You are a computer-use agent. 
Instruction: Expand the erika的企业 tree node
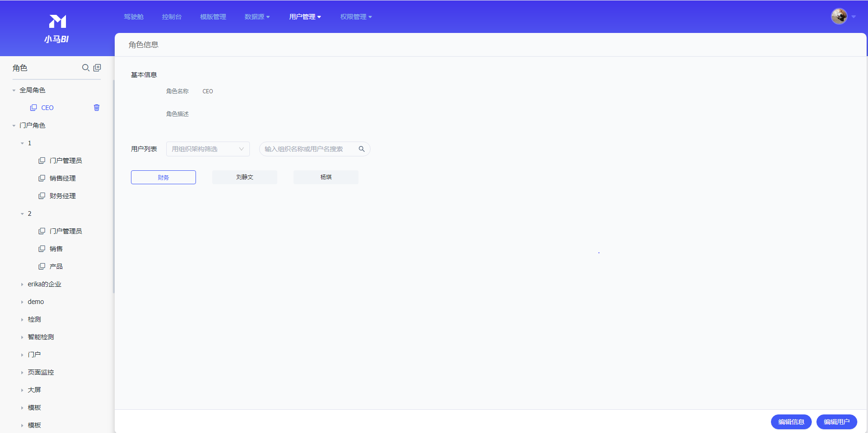click(22, 284)
